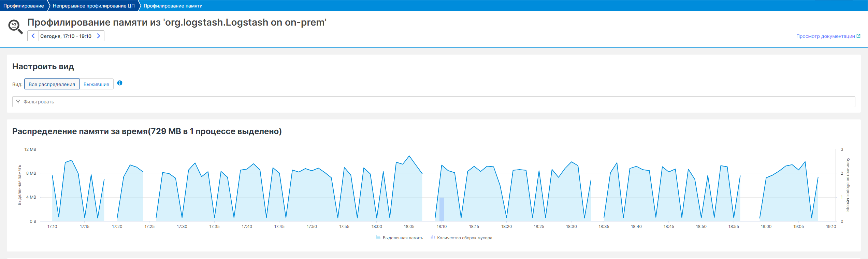Viewport: 868px width, 259px height.
Task: Click the blue info icon near view toggle
Action: [120, 83]
